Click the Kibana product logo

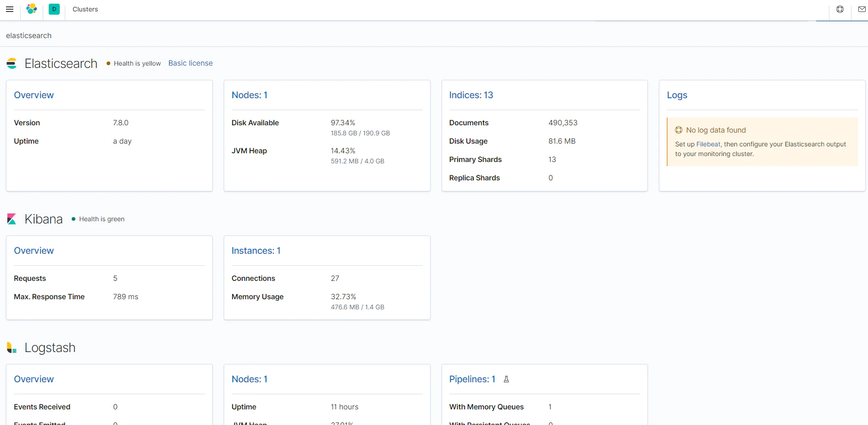click(x=12, y=219)
